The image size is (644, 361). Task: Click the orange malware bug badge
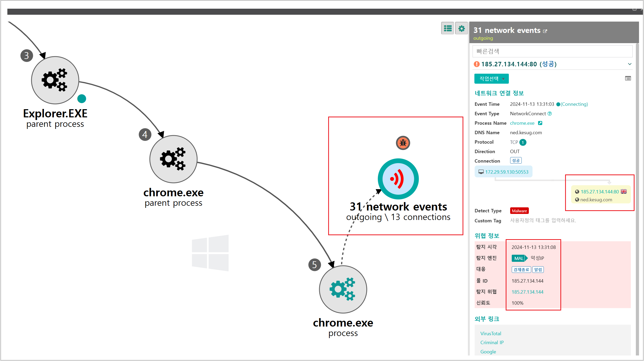pyautogui.click(x=403, y=143)
